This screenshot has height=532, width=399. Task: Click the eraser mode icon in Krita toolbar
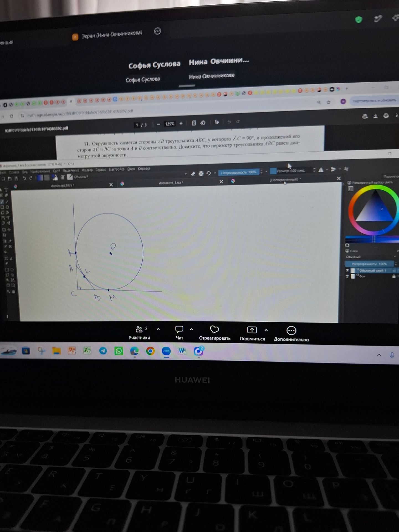193,173
